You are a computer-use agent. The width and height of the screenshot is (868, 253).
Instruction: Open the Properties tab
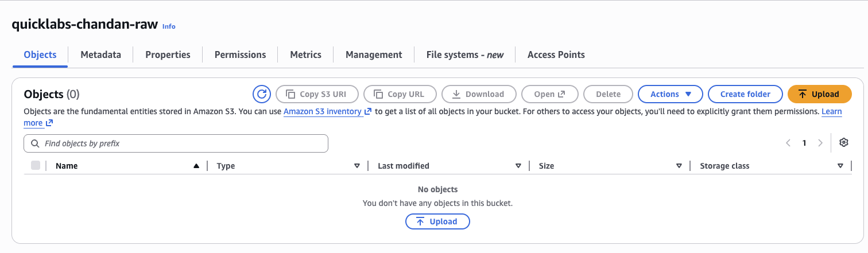168,55
